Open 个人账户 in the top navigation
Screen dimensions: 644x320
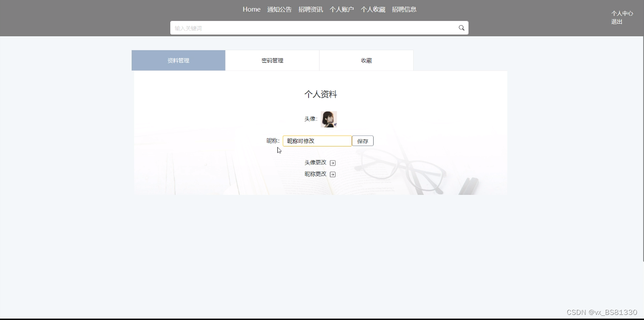click(x=342, y=9)
